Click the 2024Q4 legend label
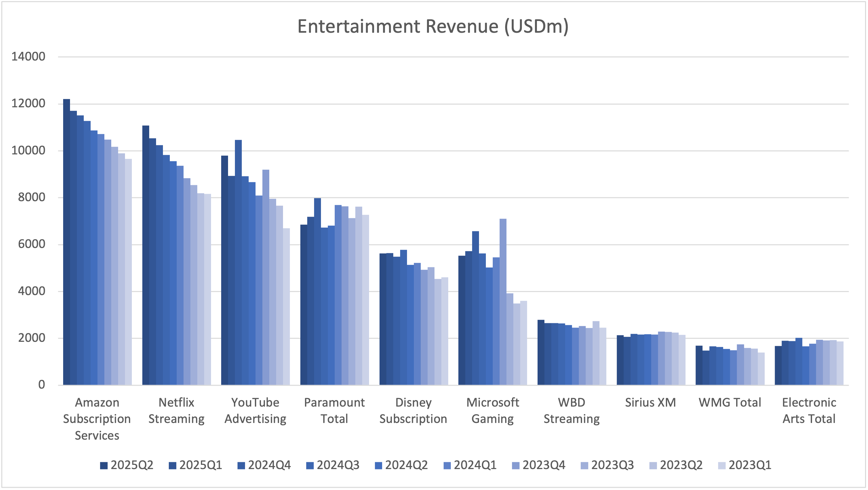This screenshot has width=868, height=490. click(x=270, y=465)
